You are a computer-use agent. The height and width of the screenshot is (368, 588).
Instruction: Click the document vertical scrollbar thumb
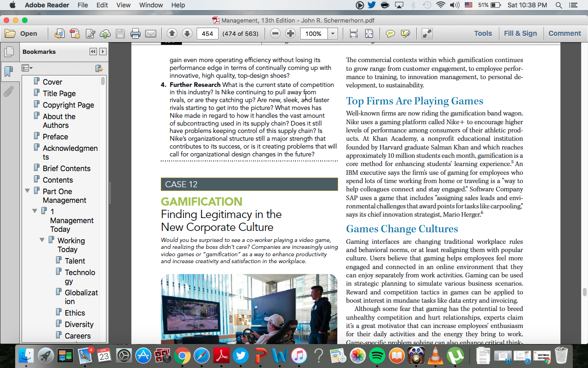click(584, 292)
